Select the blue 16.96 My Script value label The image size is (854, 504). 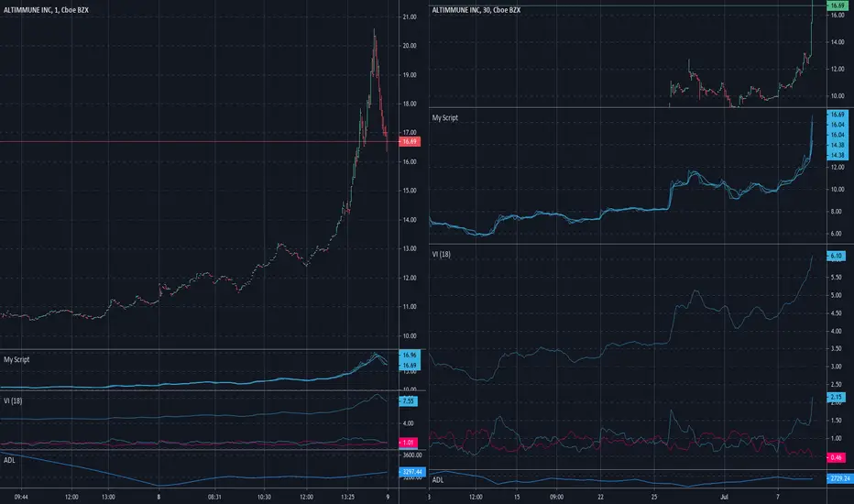pyautogui.click(x=410, y=356)
